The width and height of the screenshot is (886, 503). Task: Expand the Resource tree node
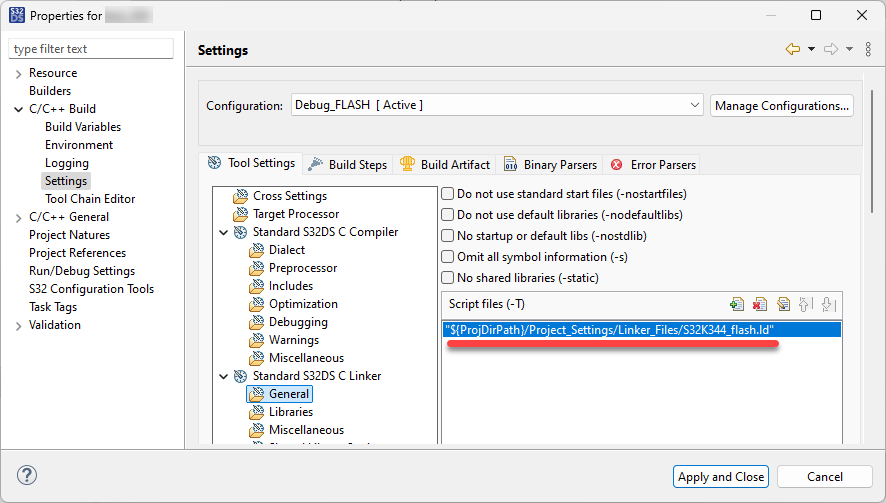click(x=19, y=74)
